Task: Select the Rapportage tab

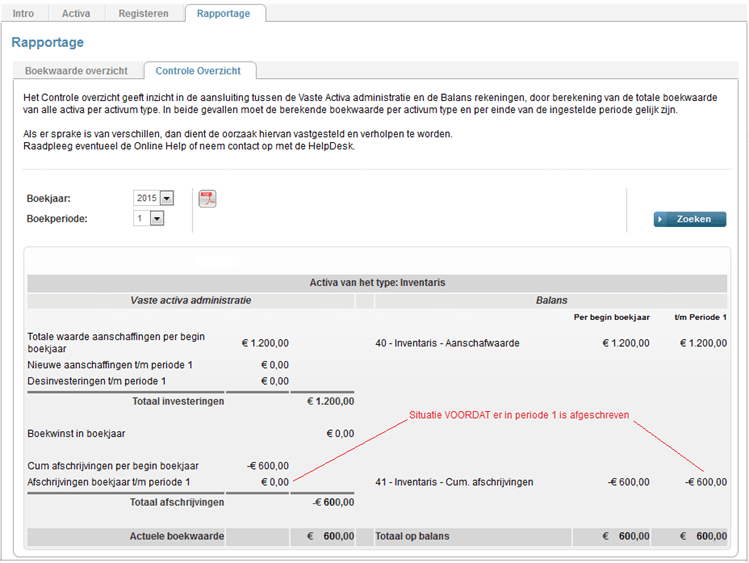Action: [224, 13]
